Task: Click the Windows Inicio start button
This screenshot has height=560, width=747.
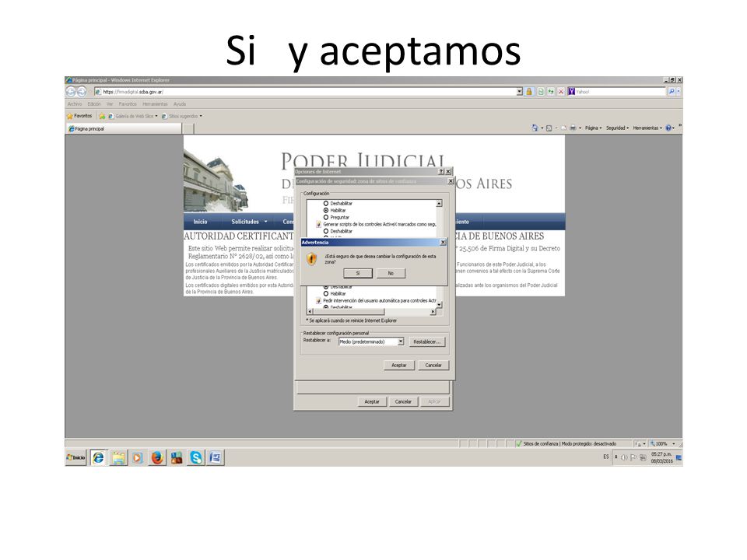Action: pos(75,457)
